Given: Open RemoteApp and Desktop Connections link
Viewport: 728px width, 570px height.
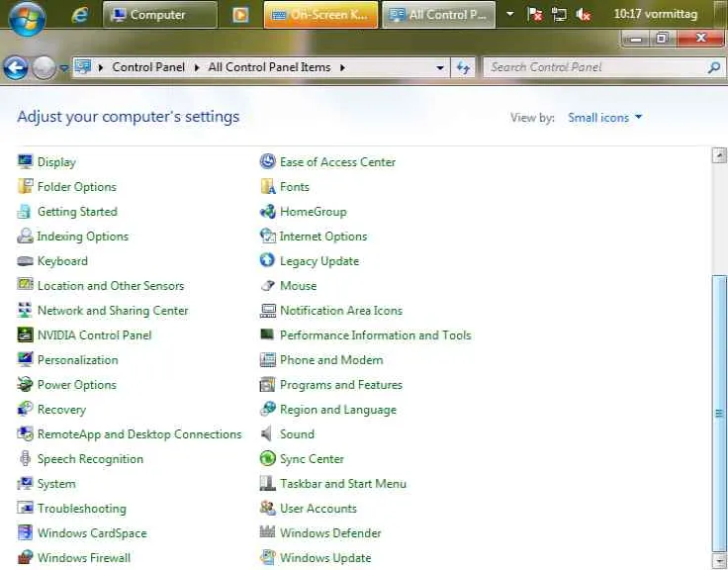Looking at the screenshot, I should coord(139,433).
